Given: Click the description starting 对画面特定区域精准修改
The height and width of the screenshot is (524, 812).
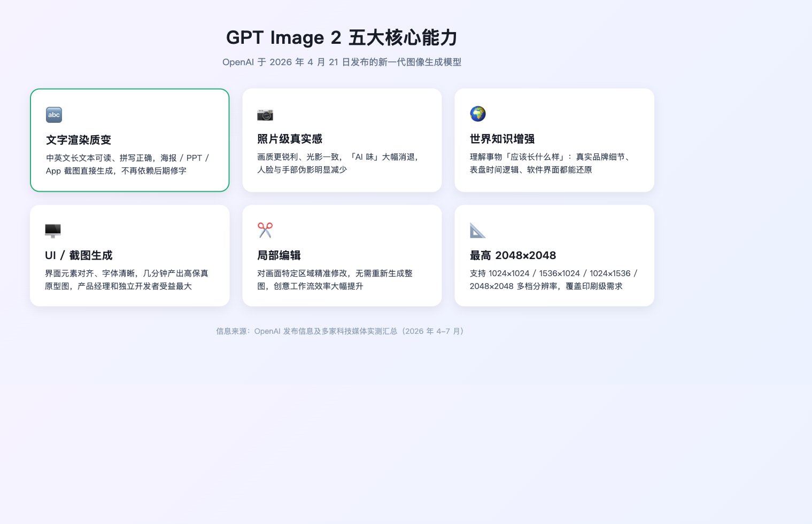Looking at the screenshot, I should click(335, 280).
